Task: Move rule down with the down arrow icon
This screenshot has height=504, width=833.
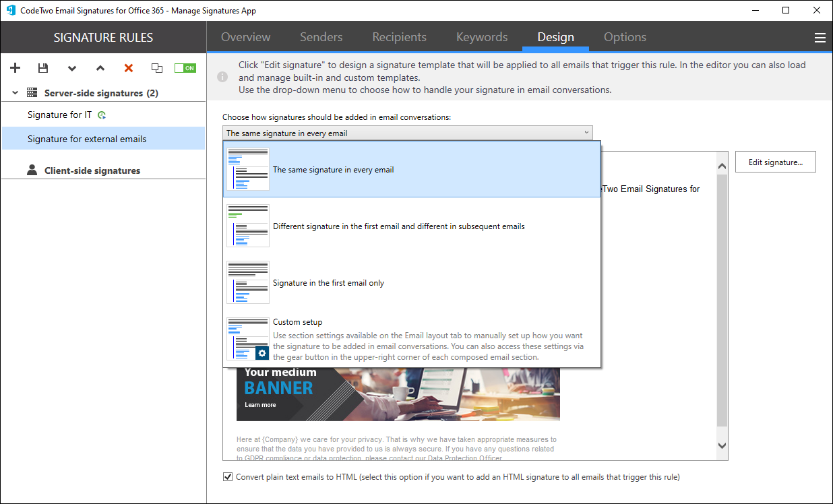Action: point(72,68)
